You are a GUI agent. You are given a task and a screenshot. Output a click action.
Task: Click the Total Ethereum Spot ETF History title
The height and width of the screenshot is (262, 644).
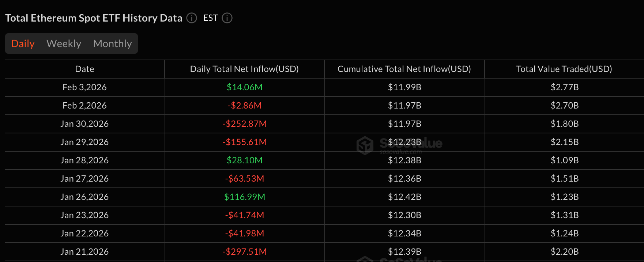[94, 18]
